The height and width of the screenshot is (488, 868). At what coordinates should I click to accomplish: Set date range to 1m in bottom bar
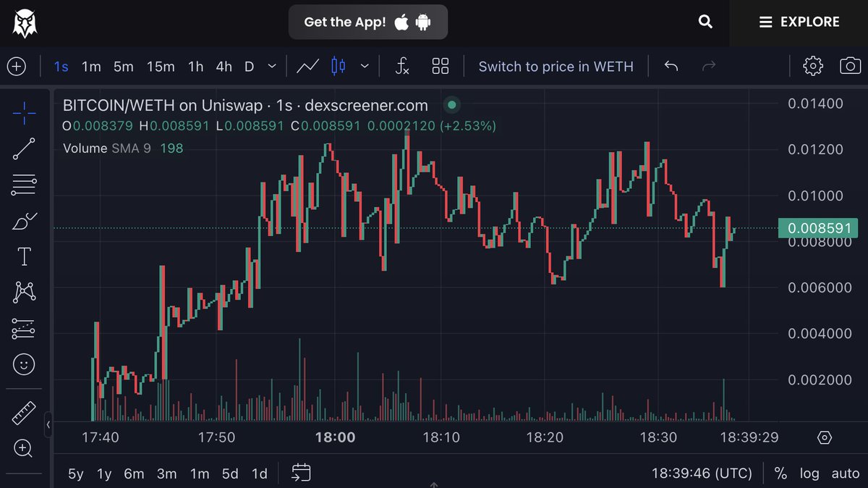(200, 474)
